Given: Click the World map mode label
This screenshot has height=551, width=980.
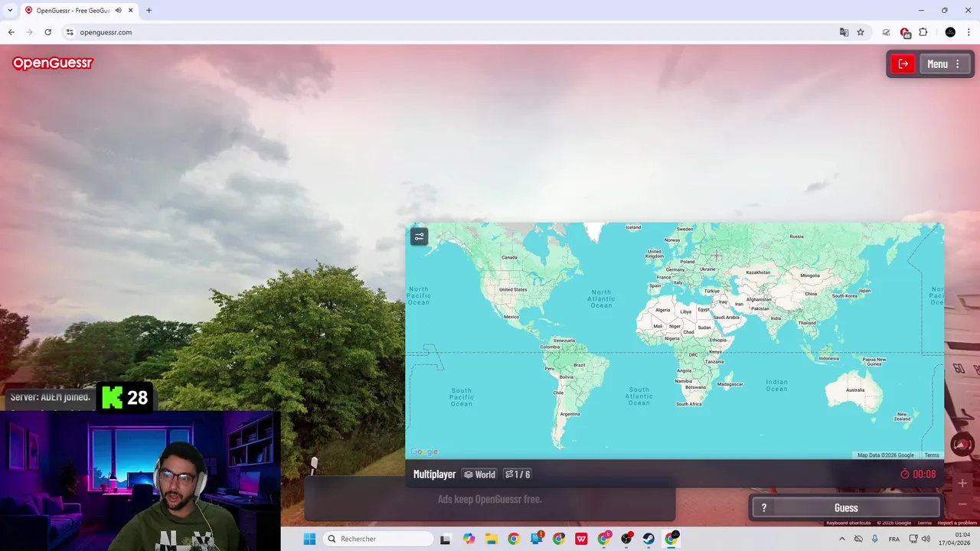Looking at the screenshot, I should click(479, 474).
